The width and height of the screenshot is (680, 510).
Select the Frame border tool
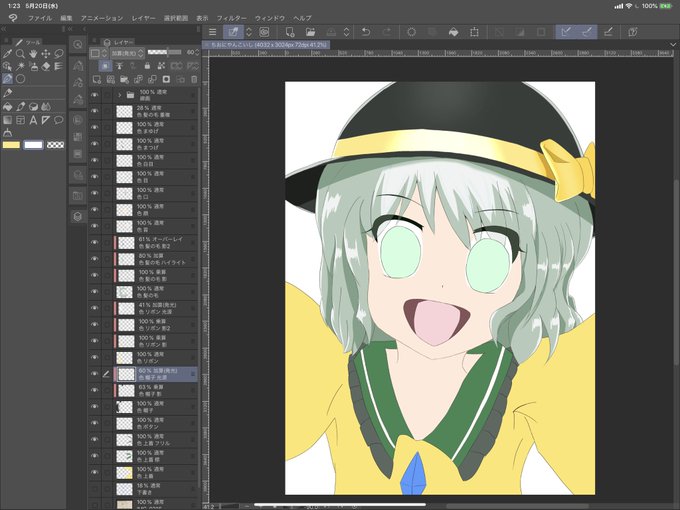click(x=20, y=120)
